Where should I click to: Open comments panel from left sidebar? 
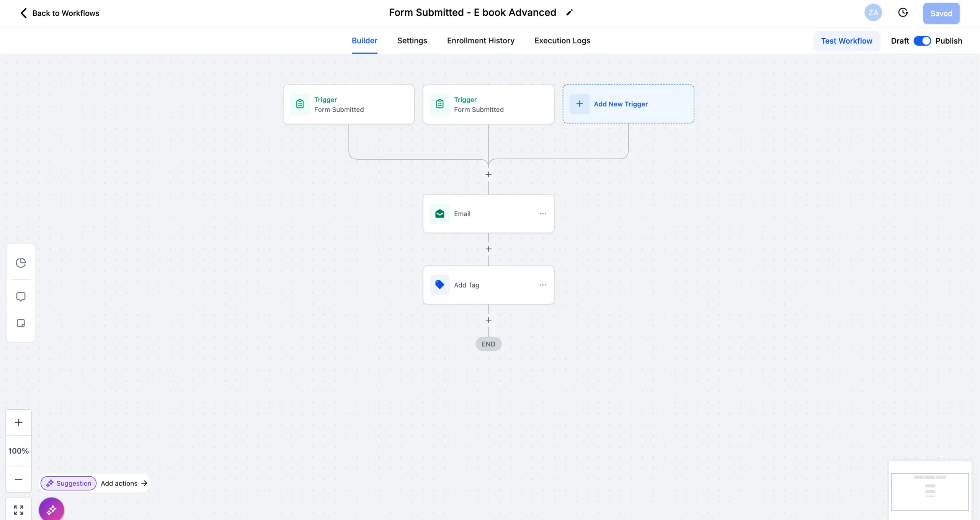point(21,297)
